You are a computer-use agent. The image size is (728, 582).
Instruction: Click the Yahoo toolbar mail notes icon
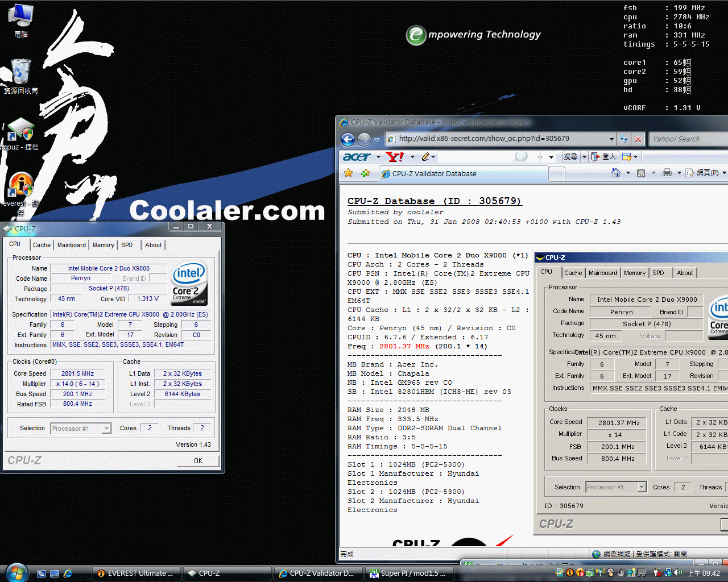626,157
